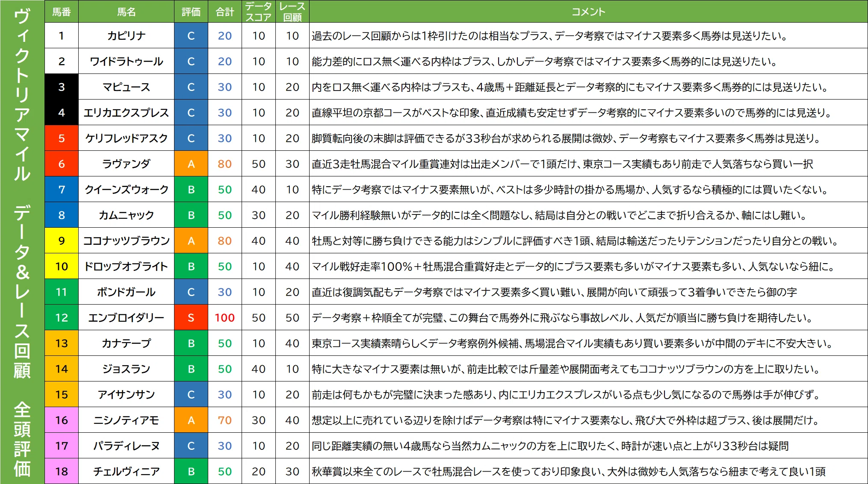Select horse name パラディレーヌ
Screen dimensions: 868x484
pos(126,446)
